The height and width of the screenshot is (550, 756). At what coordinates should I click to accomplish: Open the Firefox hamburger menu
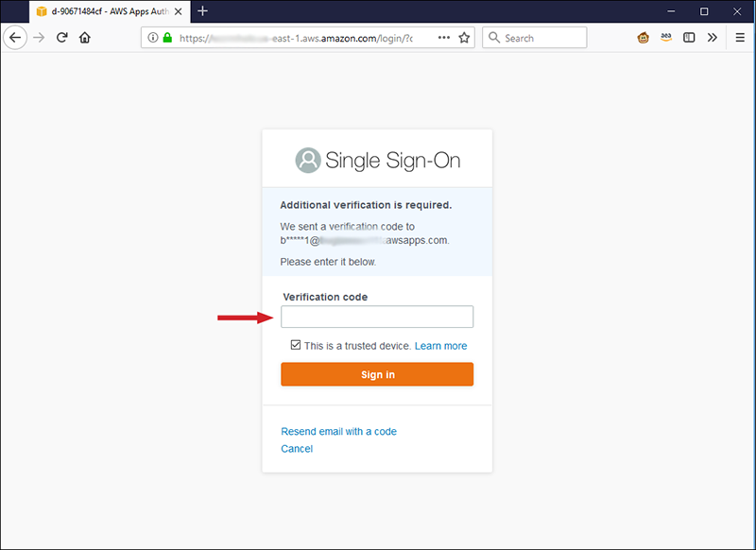pos(739,37)
